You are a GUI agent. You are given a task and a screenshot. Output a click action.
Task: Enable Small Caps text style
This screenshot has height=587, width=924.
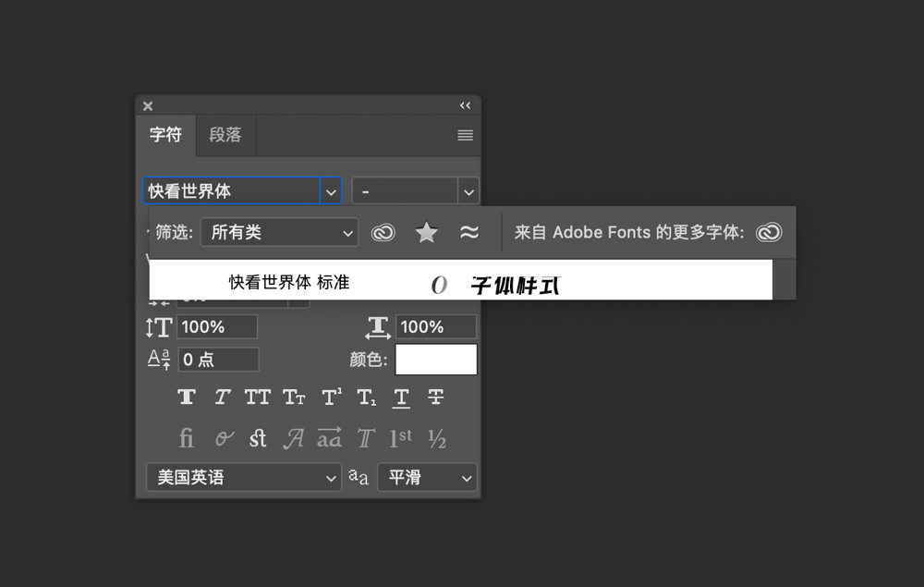(294, 397)
